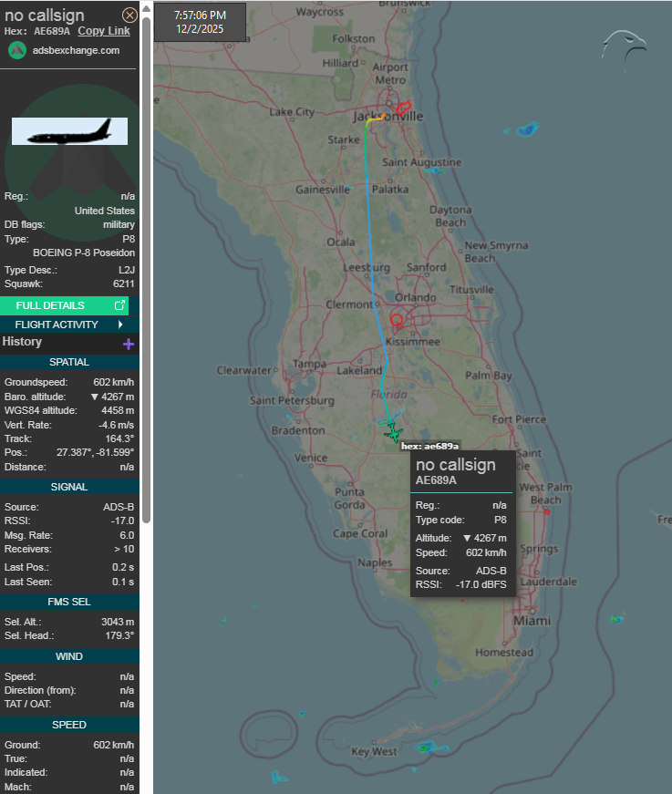
Task: Click the red circle marker near Orlando
Action: pyautogui.click(x=397, y=320)
